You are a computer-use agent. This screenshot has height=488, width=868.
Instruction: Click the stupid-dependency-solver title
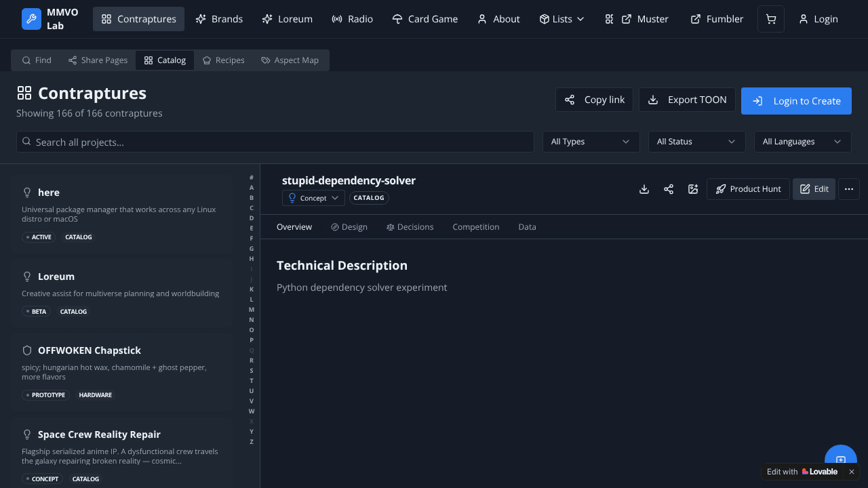(x=349, y=180)
